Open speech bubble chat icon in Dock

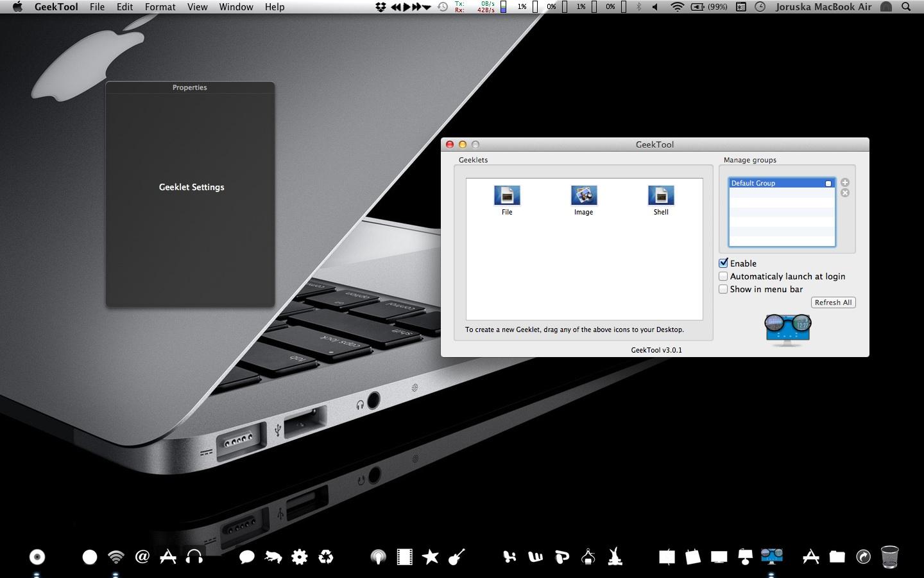247,557
